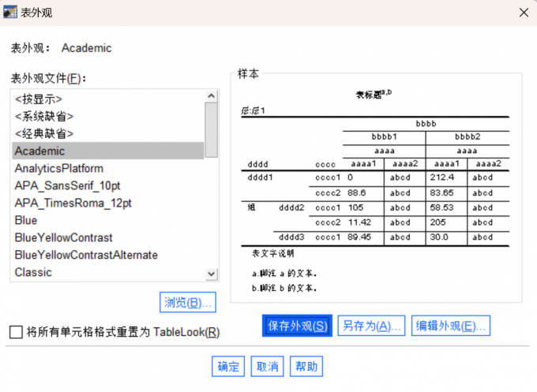Click sample table title 表标题

pos(374,94)
